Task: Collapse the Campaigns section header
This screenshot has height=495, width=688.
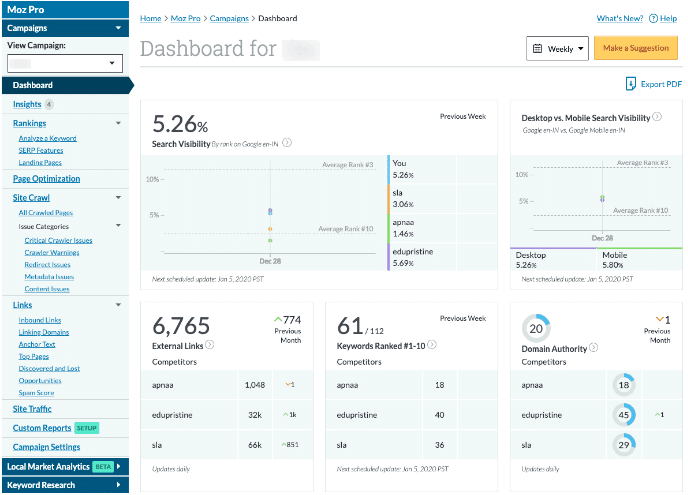Action: tap(65, 28)
